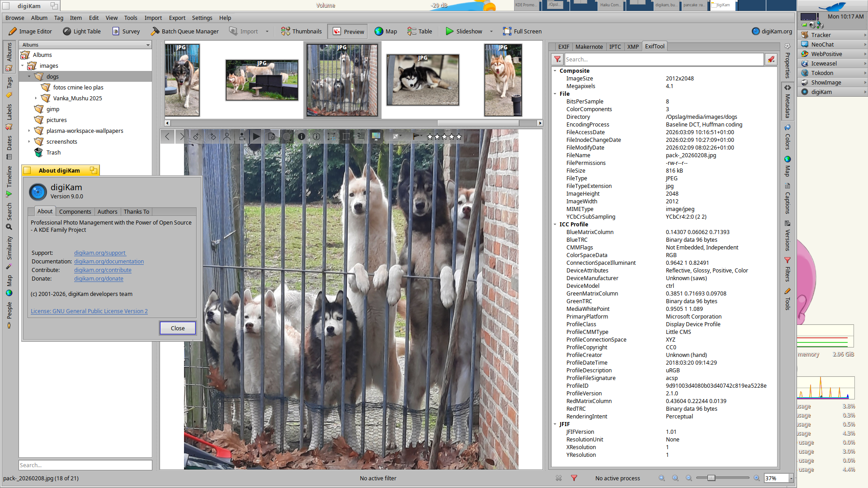868x488 pixels.
Task: Click the filter icon next to metadata search
Action: 557,59
